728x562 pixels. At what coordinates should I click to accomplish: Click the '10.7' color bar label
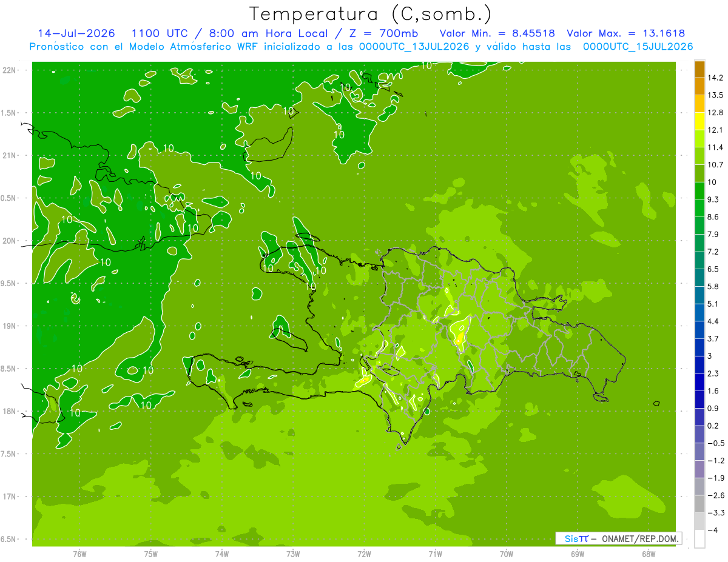pyautogui.click(x=715, y=165)
